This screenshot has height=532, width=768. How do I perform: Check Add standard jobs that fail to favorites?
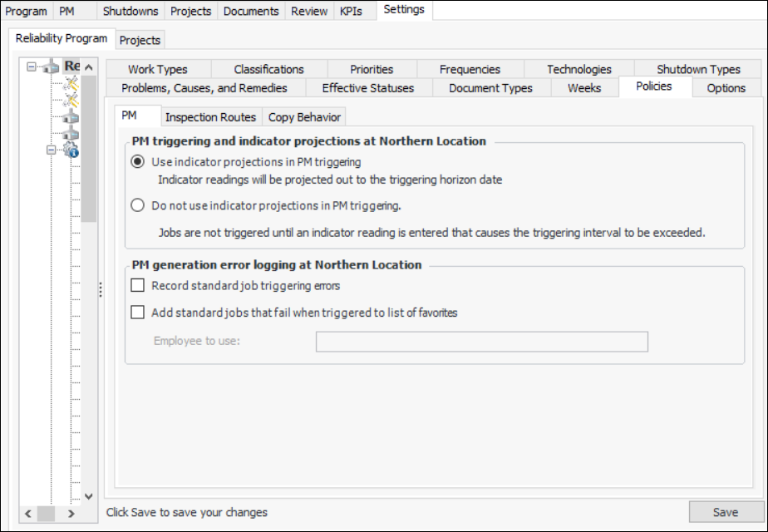click(138, 312)
